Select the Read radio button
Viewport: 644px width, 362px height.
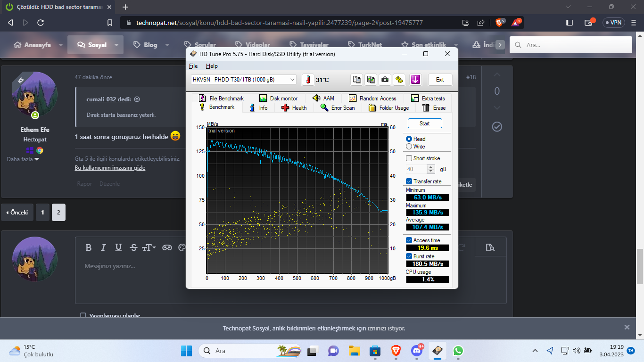click(x=409, y=139)
